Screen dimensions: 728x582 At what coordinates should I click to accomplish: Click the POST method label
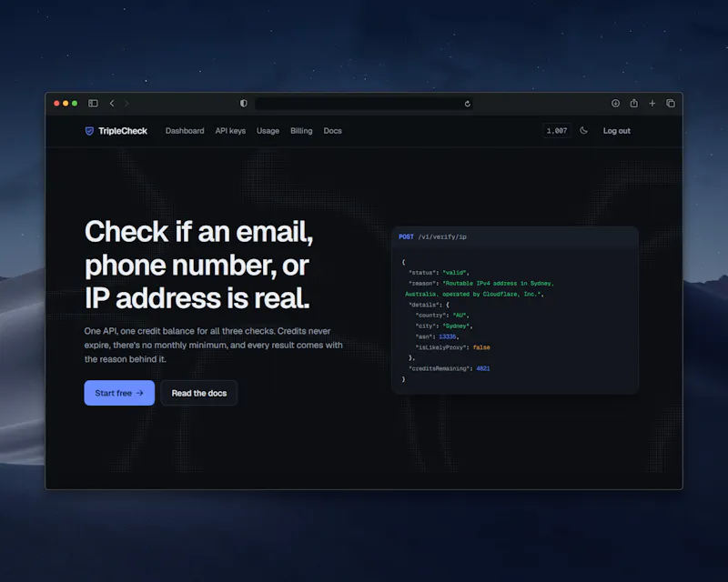(406, 236)
